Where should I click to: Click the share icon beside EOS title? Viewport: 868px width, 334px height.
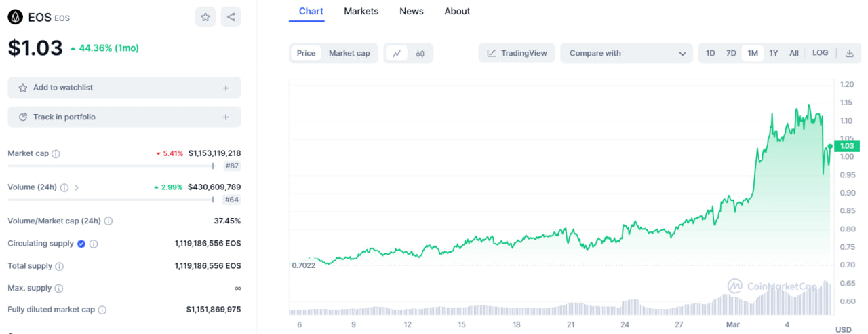coord(231,17)
